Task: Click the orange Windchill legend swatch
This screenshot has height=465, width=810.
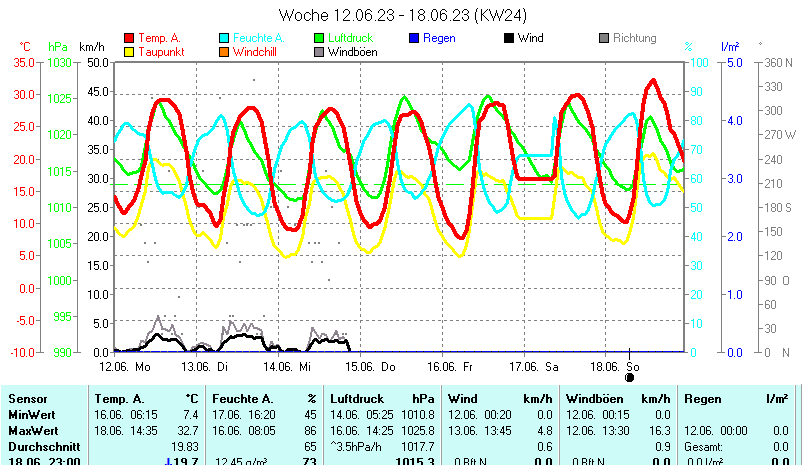Action: click(x=224, y=52)
